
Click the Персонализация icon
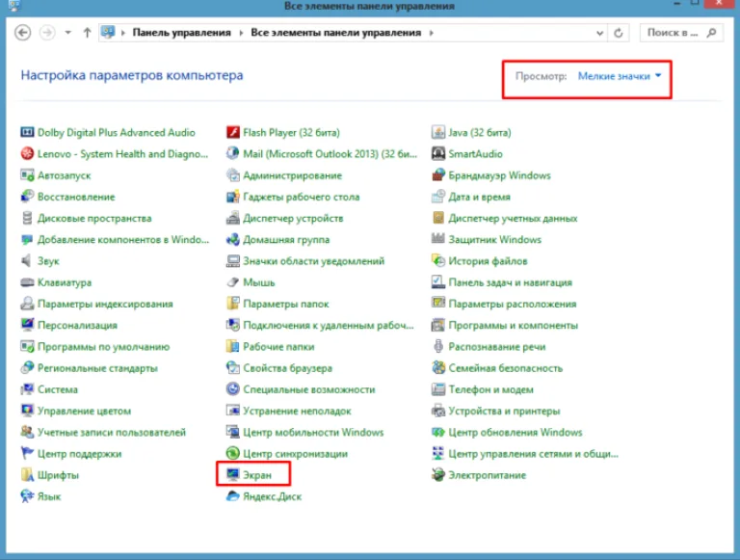click(27, 325)
